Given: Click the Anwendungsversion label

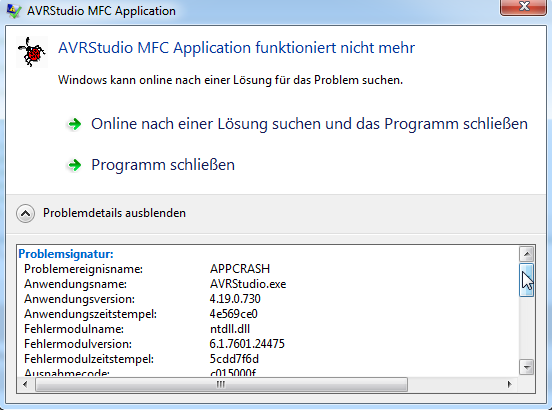Looking at the screenshot, I should tap(80, 299).
